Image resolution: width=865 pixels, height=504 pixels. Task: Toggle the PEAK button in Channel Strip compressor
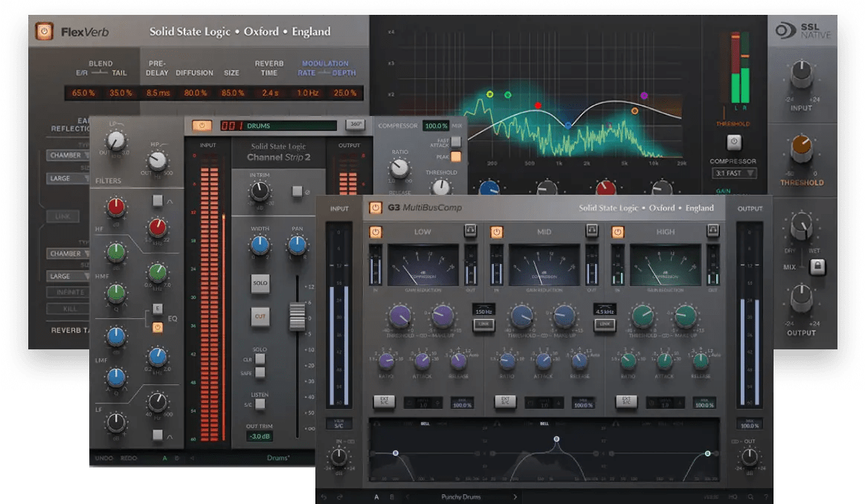click(x=456, y=157)
